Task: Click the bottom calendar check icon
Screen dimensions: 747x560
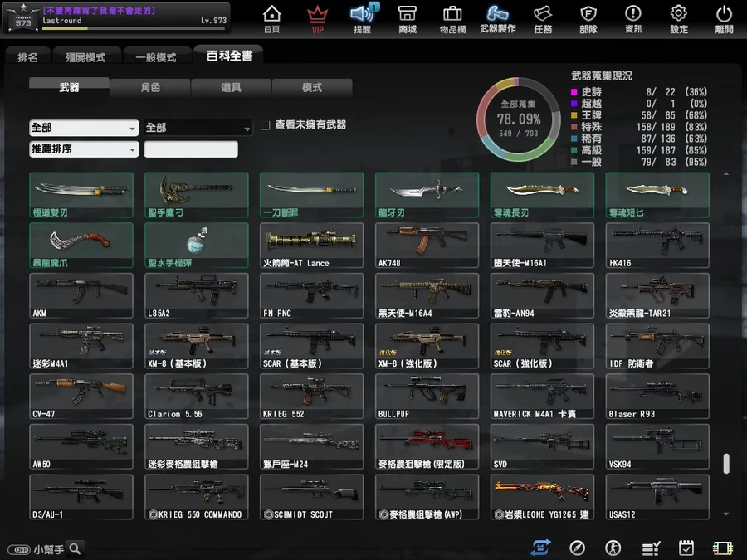Action: pos(686,548)
